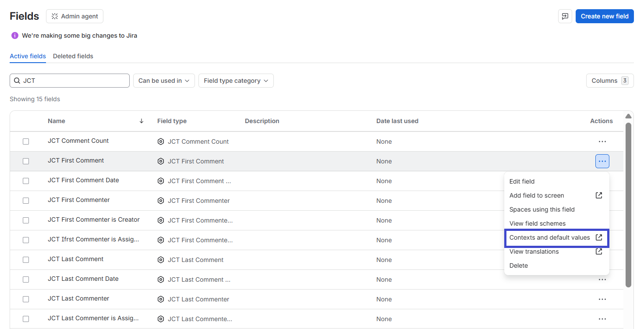Tick the JCT First Comment Date checkbox
The height and width of the screenshot is (329, 644).
26,181
